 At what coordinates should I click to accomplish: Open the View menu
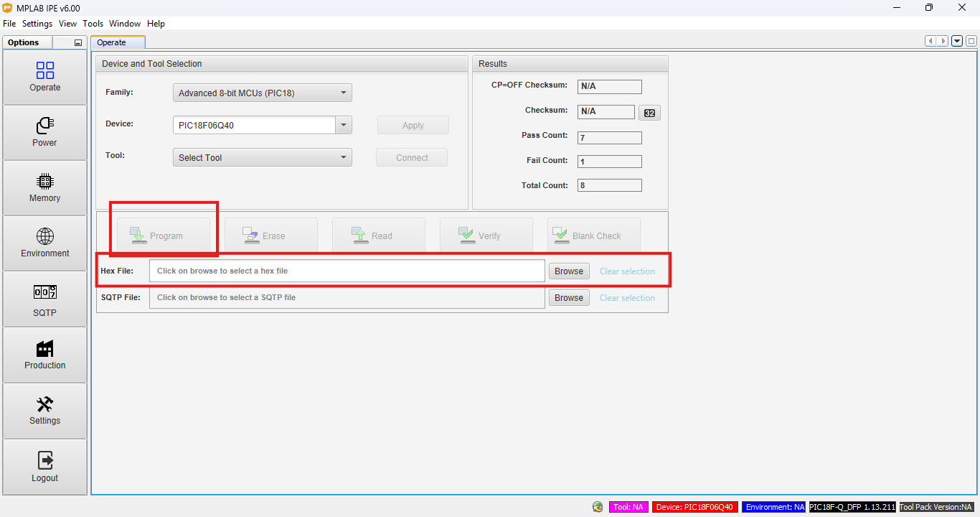click(x=67, y=24)
